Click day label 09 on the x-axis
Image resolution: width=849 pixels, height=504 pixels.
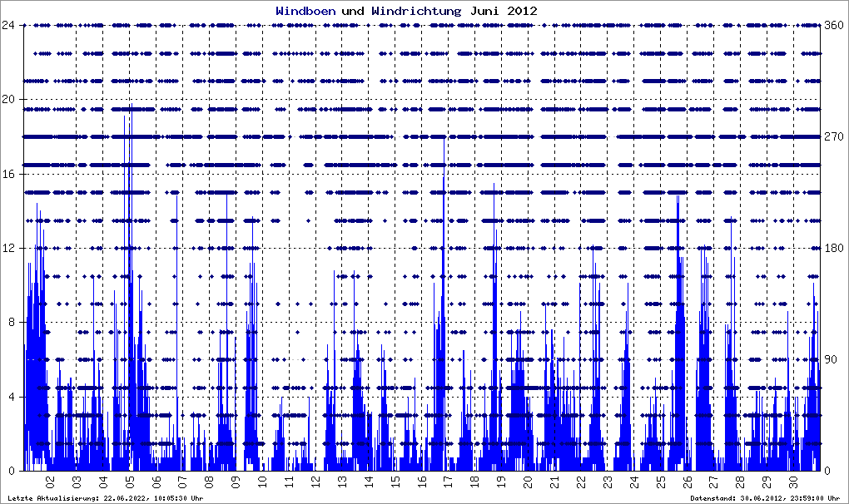click(236, 482)
